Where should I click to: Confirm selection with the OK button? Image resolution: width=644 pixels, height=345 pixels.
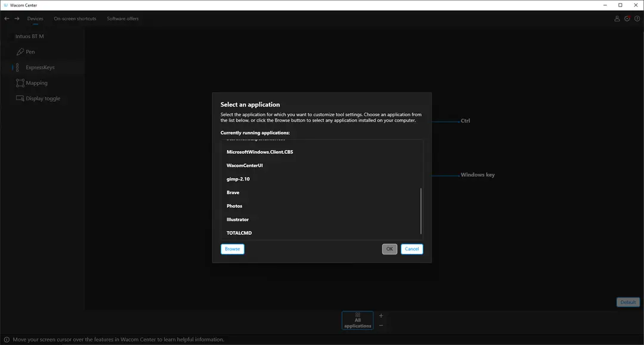[389, 249]
